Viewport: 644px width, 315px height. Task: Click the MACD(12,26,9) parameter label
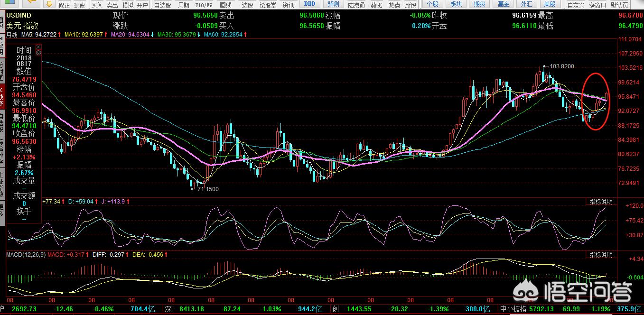pyautogui.click(x=27, y=255)
